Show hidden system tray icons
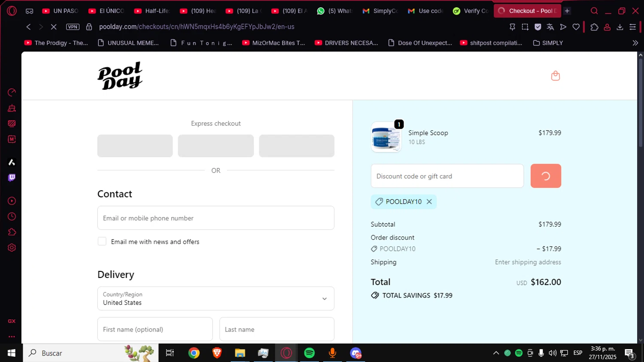The image size is (644, 362). pos(496,353)
